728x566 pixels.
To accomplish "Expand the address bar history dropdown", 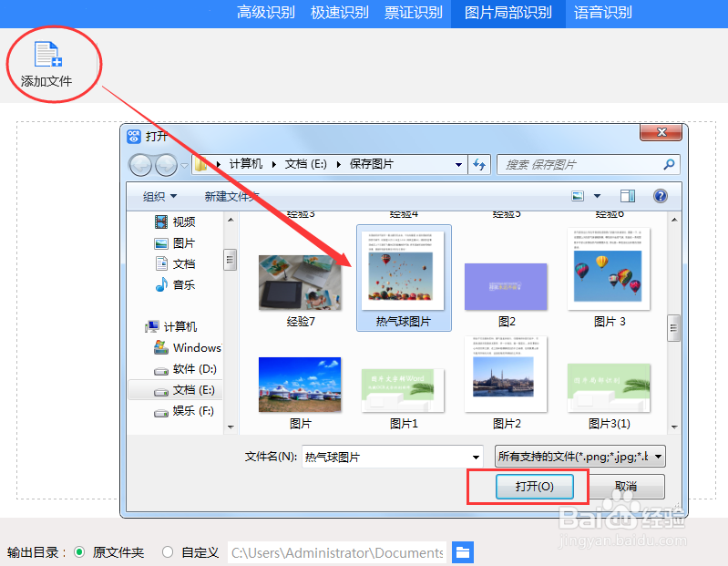I will [458, 165].
